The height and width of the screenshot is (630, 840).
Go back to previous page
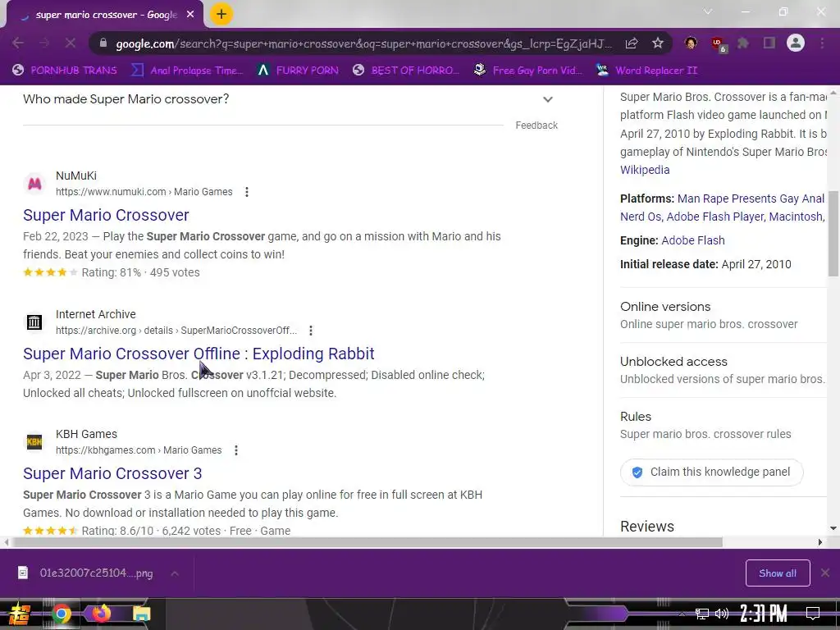pos(18,43)
